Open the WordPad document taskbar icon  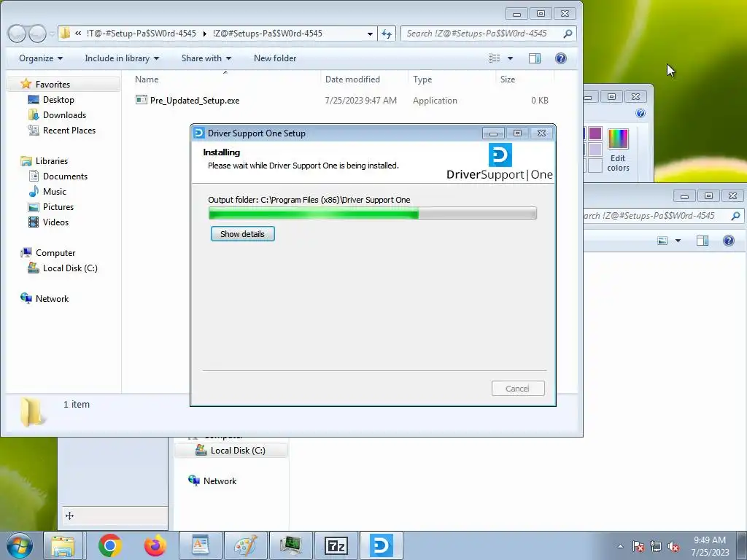(x=201, y=545)
